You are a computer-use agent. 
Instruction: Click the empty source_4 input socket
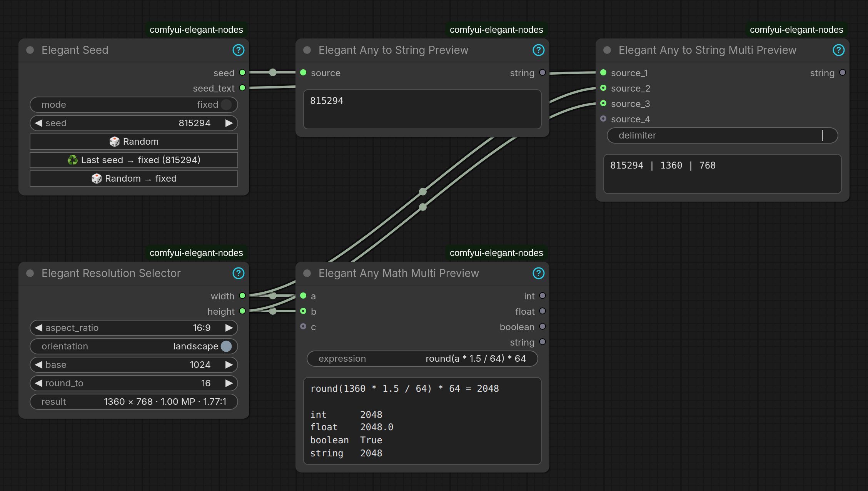[x=603, y=119]
